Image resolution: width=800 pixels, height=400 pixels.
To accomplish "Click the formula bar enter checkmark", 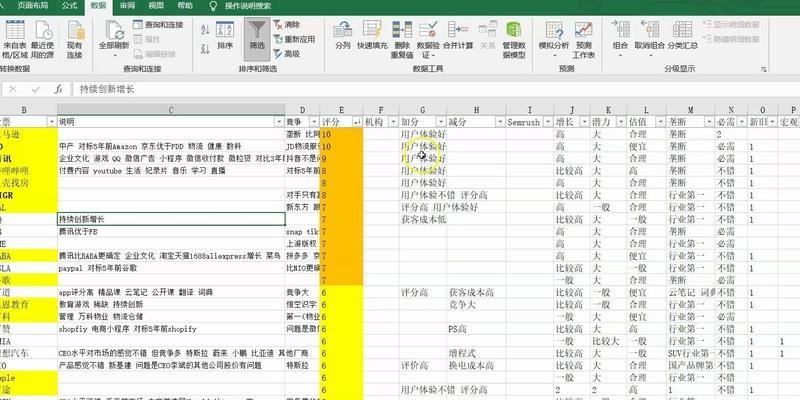I will [x=36, y=89].
